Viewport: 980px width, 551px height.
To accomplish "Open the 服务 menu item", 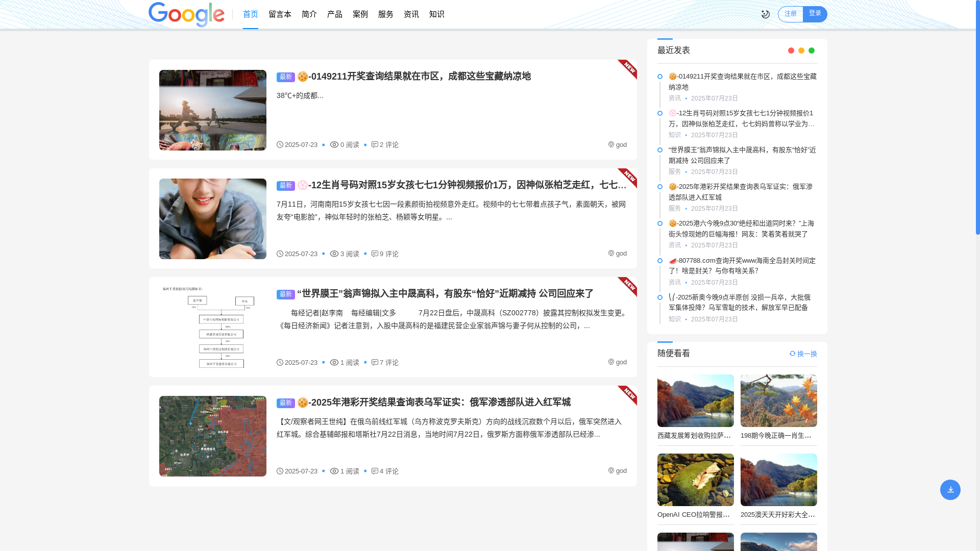I will (386, 14).
